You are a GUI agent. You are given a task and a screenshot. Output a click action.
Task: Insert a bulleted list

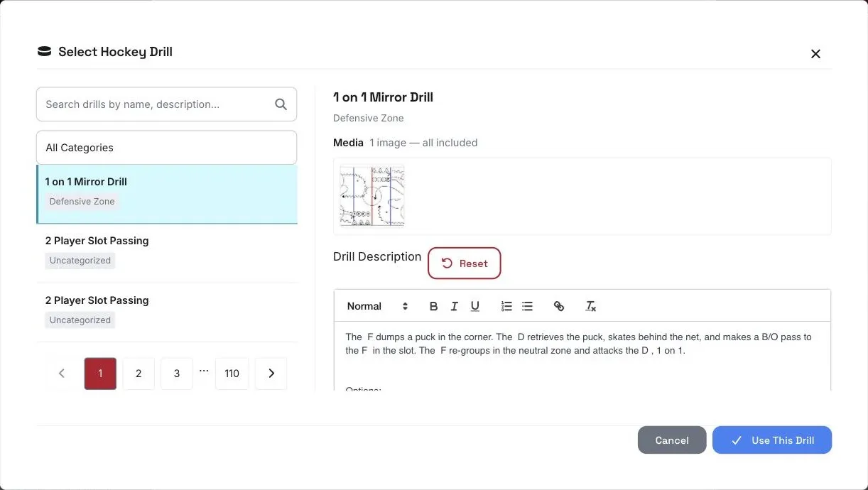tap(527, 306)
